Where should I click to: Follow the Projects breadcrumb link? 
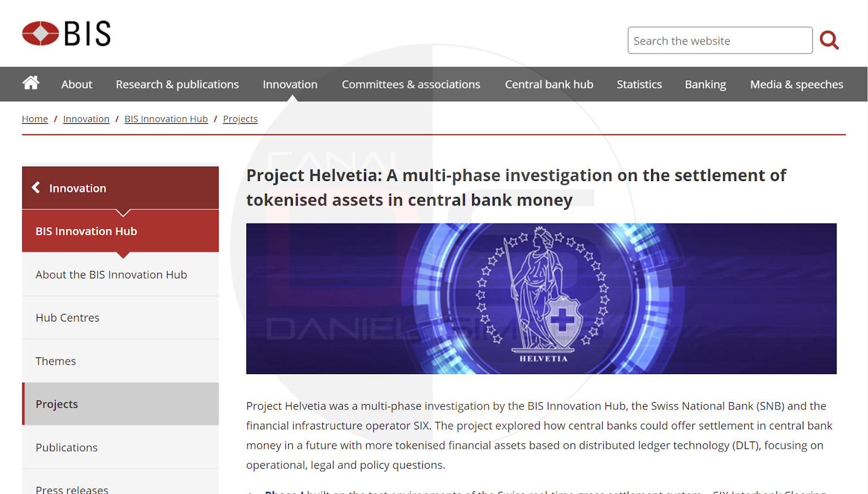[x=240, y=119]
